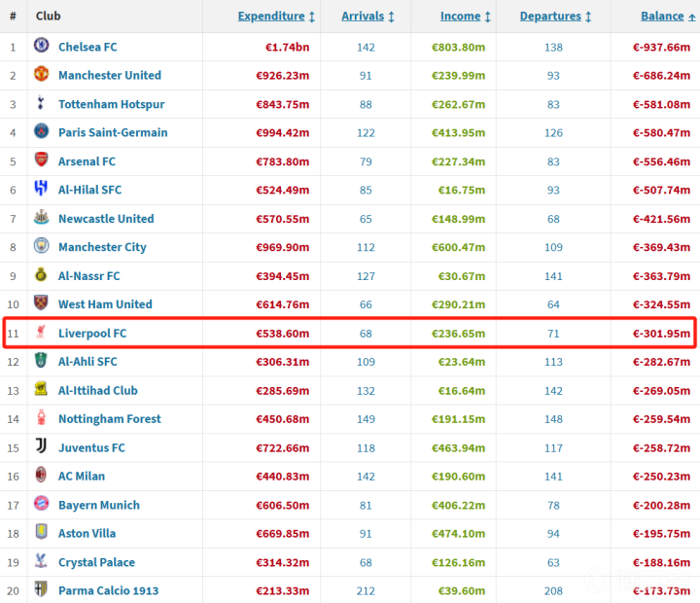
Task: Open the AC Milan club link
Action: point(82,477)
